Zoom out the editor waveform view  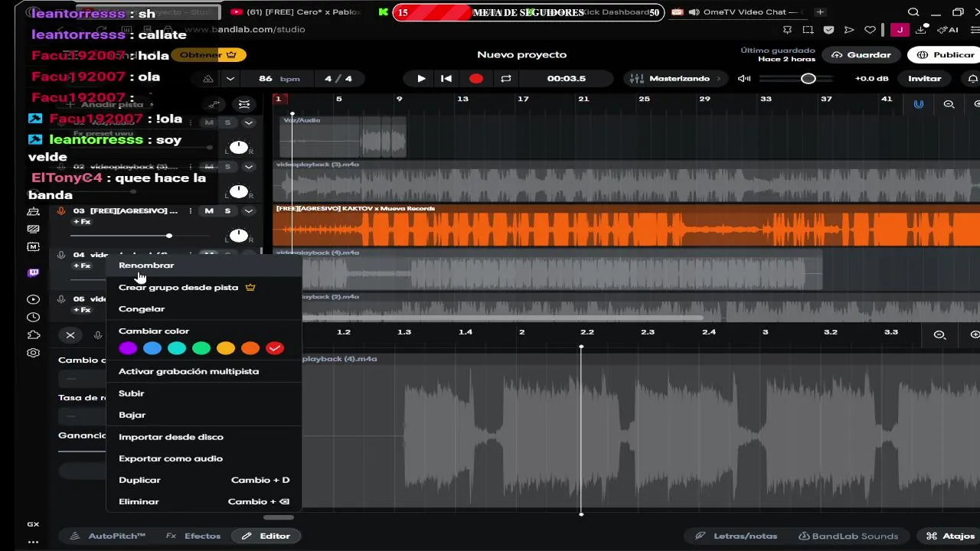click(x=940, y=335)
